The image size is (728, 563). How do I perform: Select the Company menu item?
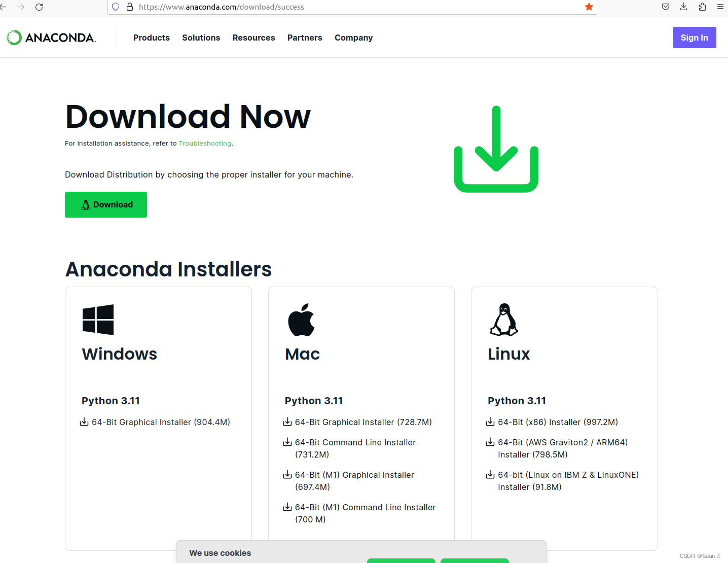pyautogui.click(x=353, y=38)
